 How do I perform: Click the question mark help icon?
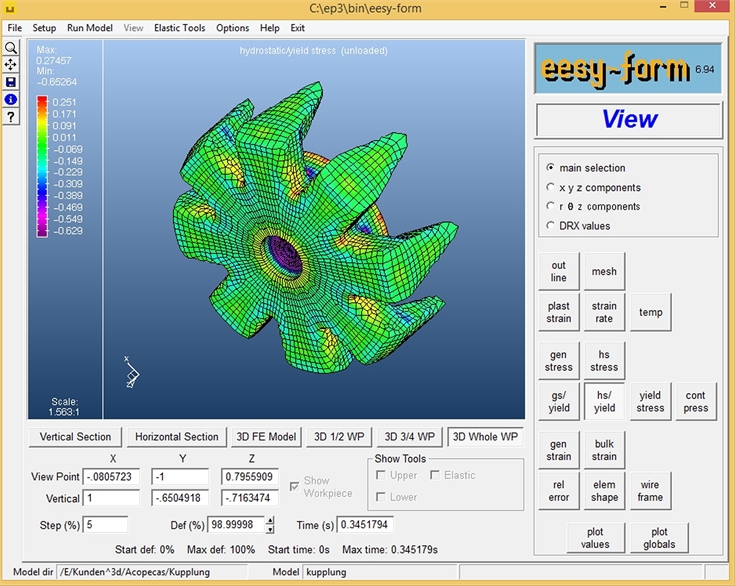(x=11, y=117)
